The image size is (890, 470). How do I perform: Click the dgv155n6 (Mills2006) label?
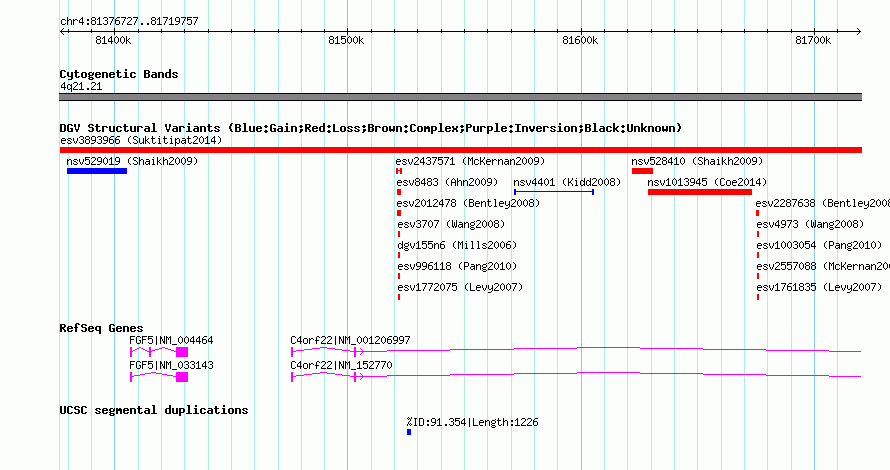coord(457,245)
